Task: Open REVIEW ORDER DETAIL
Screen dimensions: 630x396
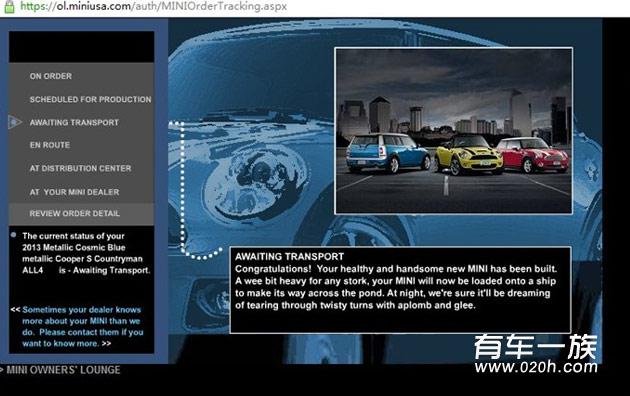Action: click(74, 213)
